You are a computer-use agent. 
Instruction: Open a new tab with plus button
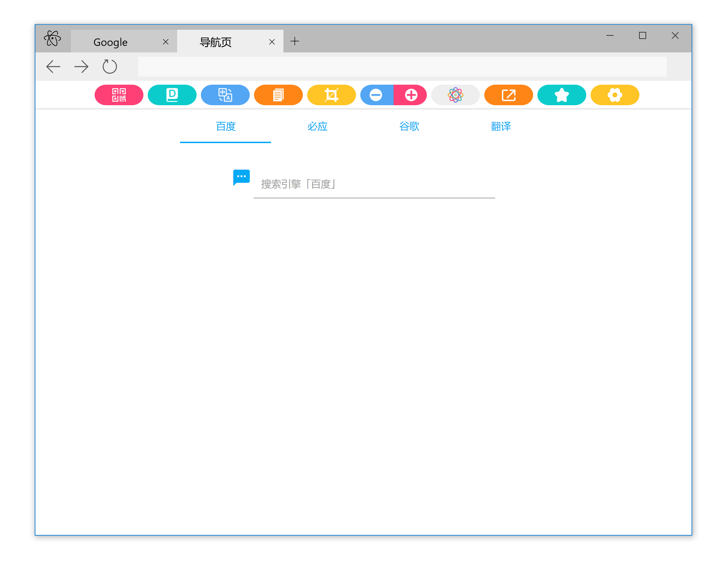[295, 41]
